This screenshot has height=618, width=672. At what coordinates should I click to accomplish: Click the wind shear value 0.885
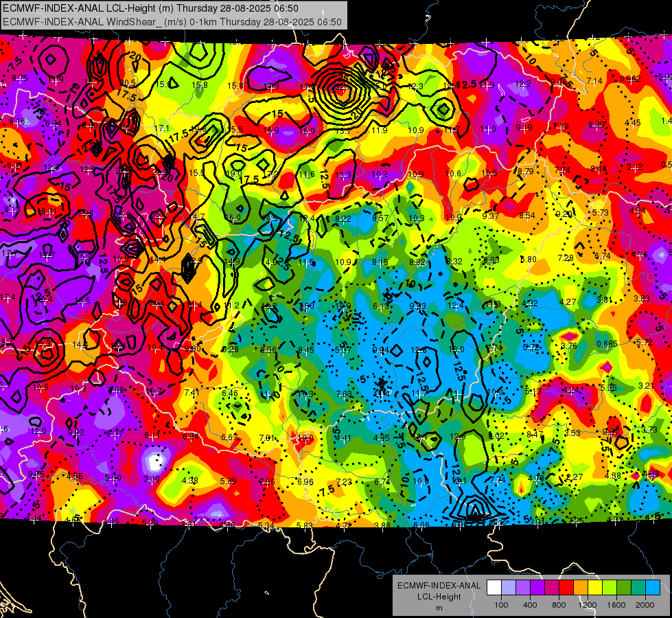tap(607, 343)
